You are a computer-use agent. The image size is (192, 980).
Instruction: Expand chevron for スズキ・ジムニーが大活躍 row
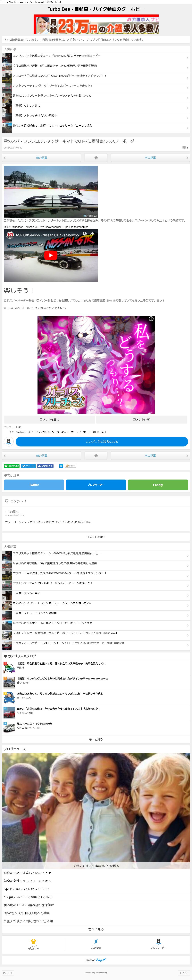[x=188, y=635]
